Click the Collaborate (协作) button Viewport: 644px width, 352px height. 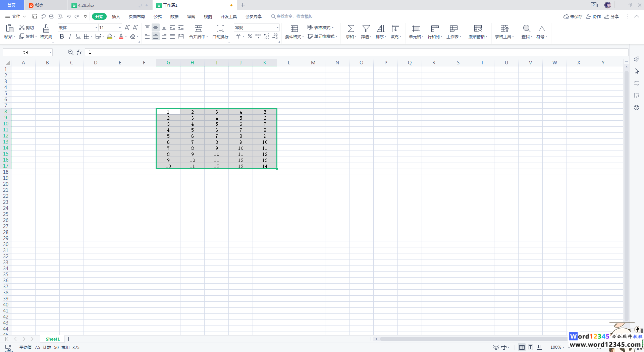pyautogui.click(x=594, y=16)
